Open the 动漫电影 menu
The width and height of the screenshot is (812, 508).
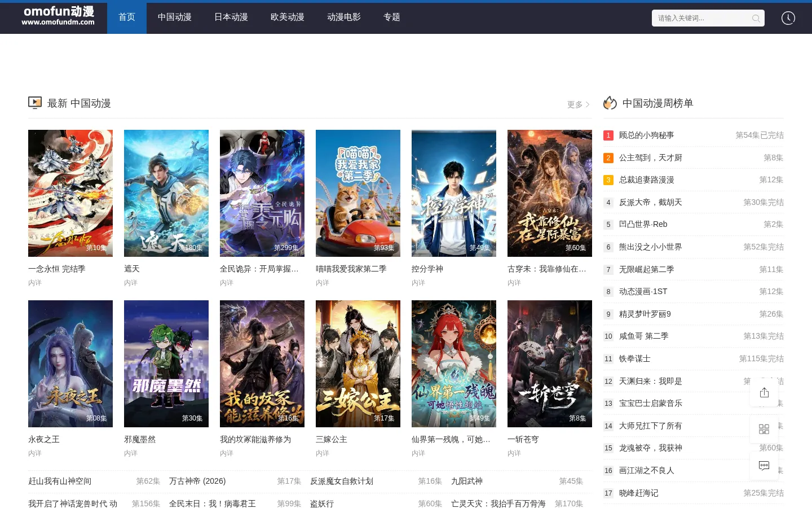point(344,17)
